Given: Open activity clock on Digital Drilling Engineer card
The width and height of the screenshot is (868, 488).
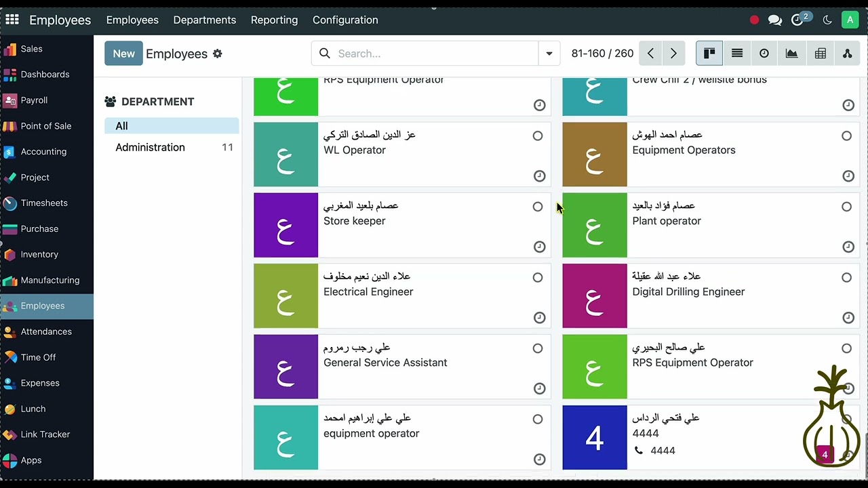Looking at the screenshot, I should click(x=848, y=317).
